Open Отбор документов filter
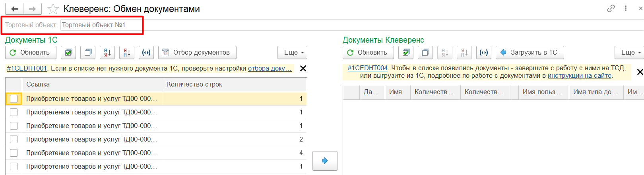 click(197, 53)
